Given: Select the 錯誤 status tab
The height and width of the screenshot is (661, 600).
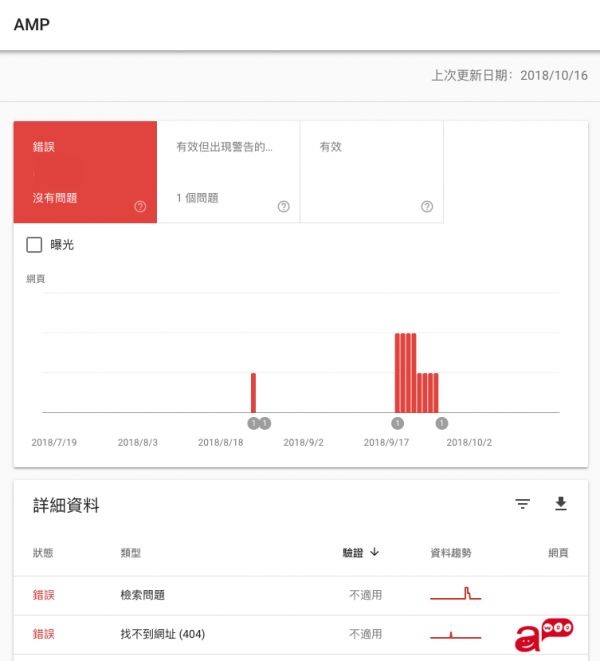Looking at the screenshot, I should pos(85,172).
